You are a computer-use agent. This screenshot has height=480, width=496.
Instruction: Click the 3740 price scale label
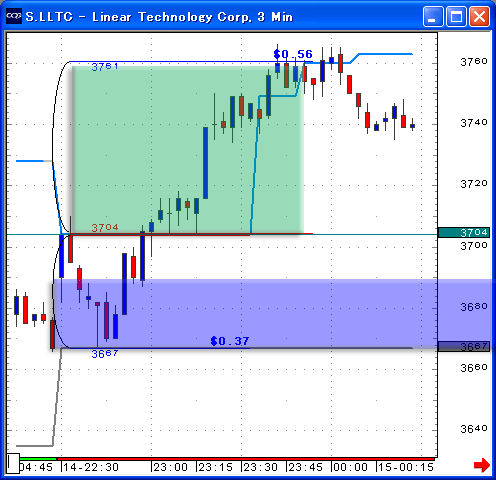474,123
